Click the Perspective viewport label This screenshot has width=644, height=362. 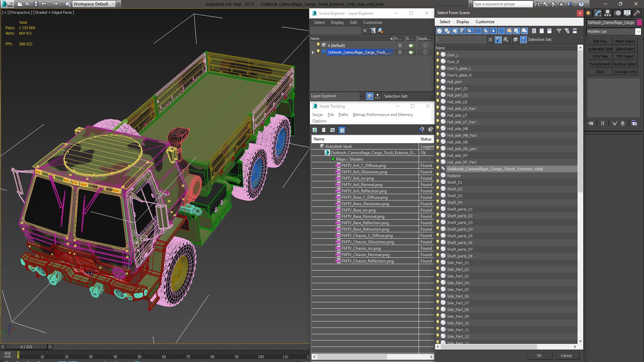point(21,12)
